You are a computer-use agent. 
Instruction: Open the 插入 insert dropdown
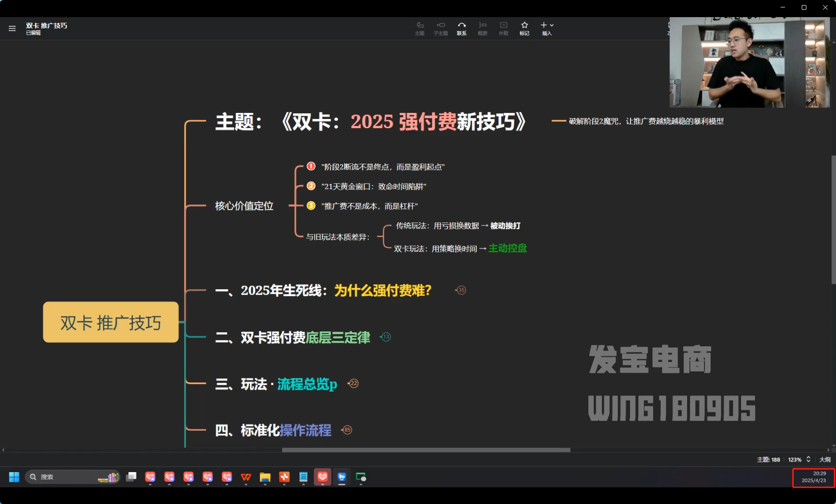coord(547,28)
